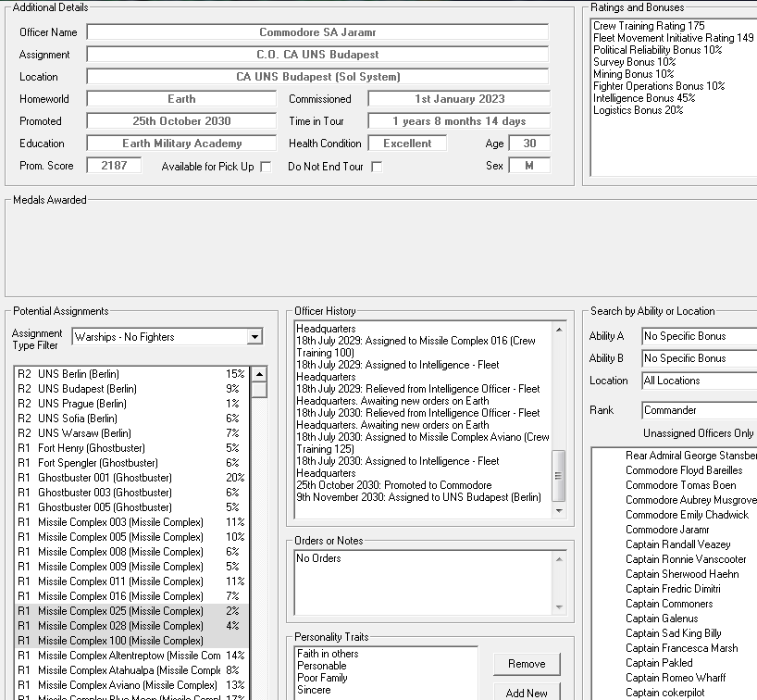Viewport: 757px width, 700px height.
Task: Click the Remove personality trait button
Action: [x=527, y=664]
